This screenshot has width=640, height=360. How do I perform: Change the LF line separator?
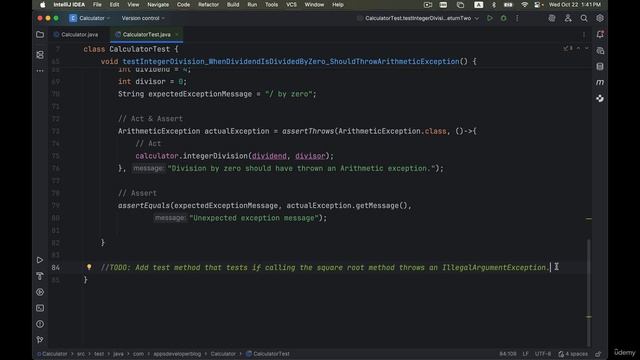pyautogui.click(x=525, y=354)
